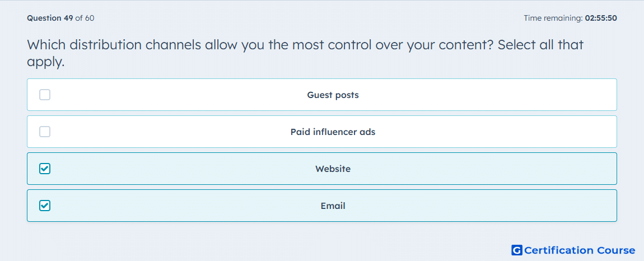Viewport: 644px width, 261px height.
Task: Uncheck the Website checkbox
Action: (45, 169)
